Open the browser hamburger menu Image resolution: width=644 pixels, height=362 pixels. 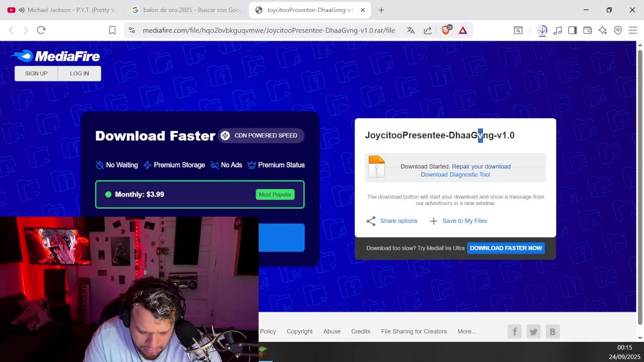click(x=633, y=30)
